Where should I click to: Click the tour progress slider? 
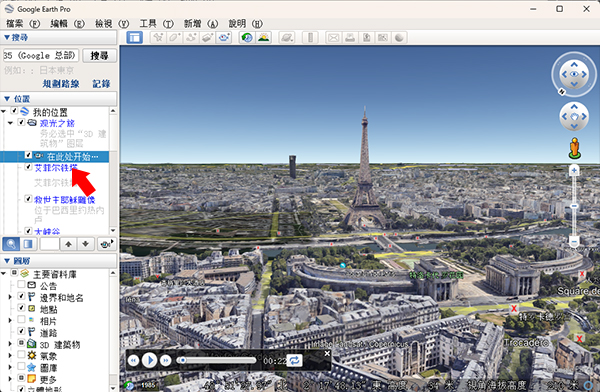(x=216, y=360)
